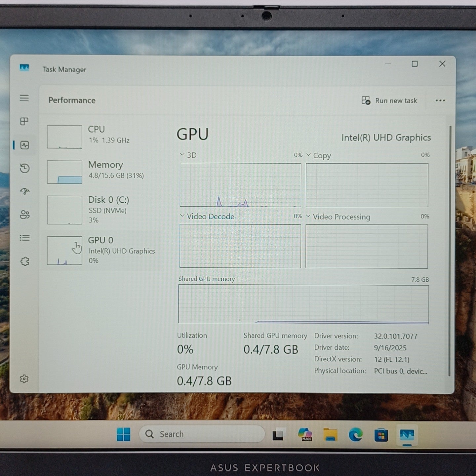
Task: Click the Performance page title
Action: point(72,100)
